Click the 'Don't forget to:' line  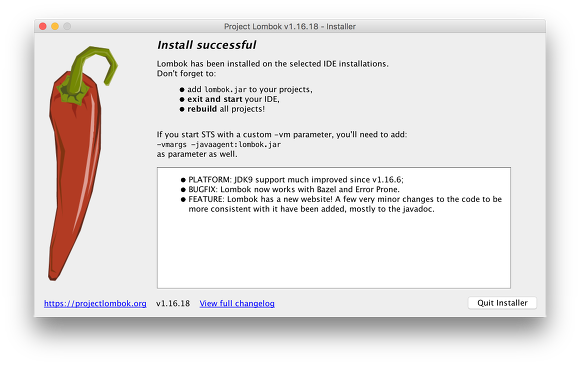[x=186, y=73]
